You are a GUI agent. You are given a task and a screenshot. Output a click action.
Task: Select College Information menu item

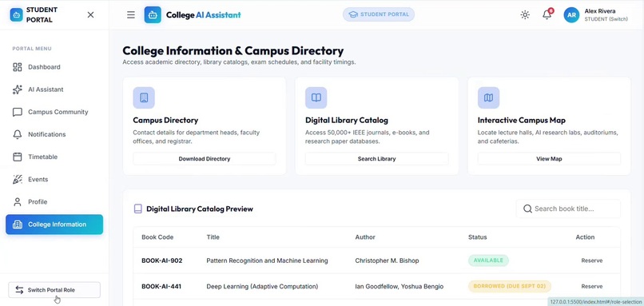[54, 225]
